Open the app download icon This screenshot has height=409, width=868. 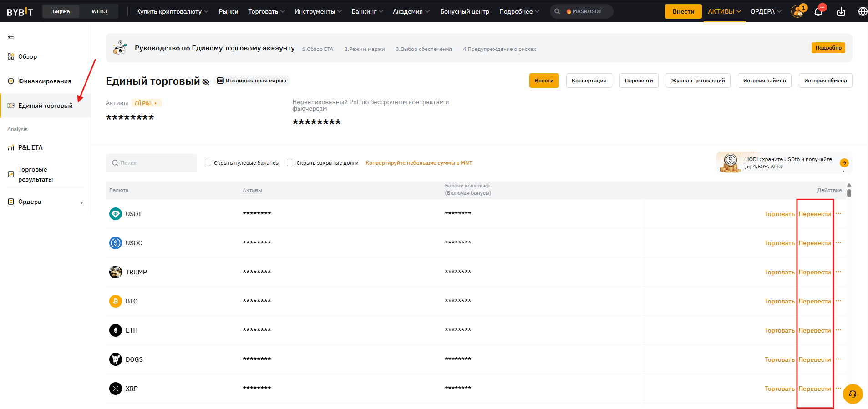(841, 12)
